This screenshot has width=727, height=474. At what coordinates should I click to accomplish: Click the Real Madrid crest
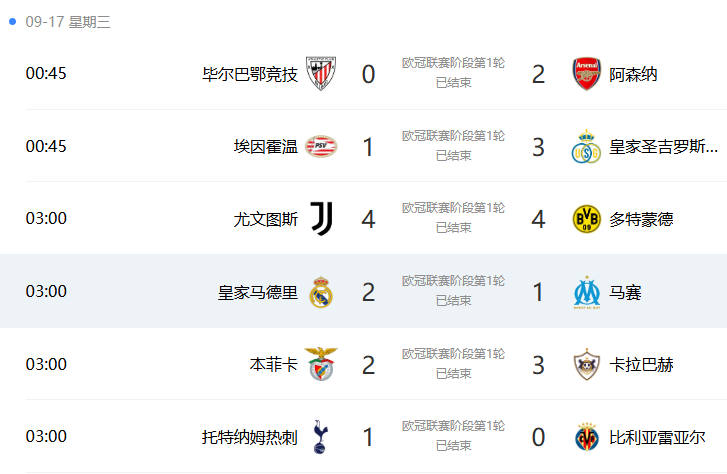click(x=321, y=292)
